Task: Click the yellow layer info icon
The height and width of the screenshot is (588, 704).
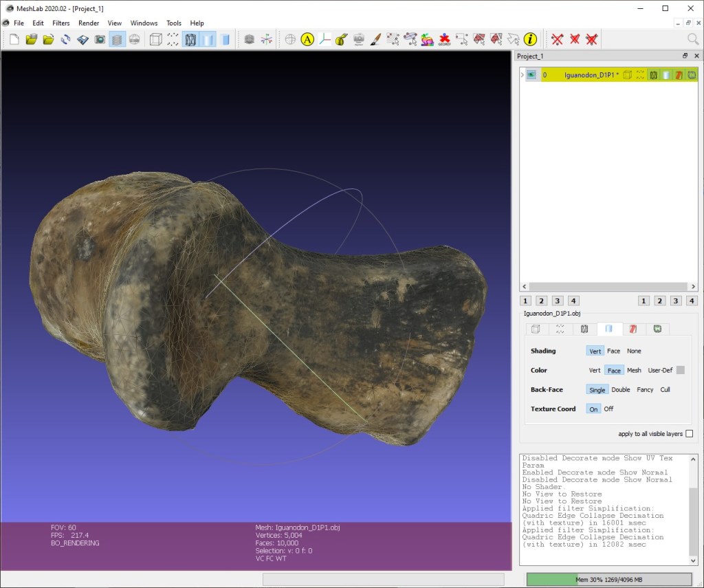Action: (529, 39)
